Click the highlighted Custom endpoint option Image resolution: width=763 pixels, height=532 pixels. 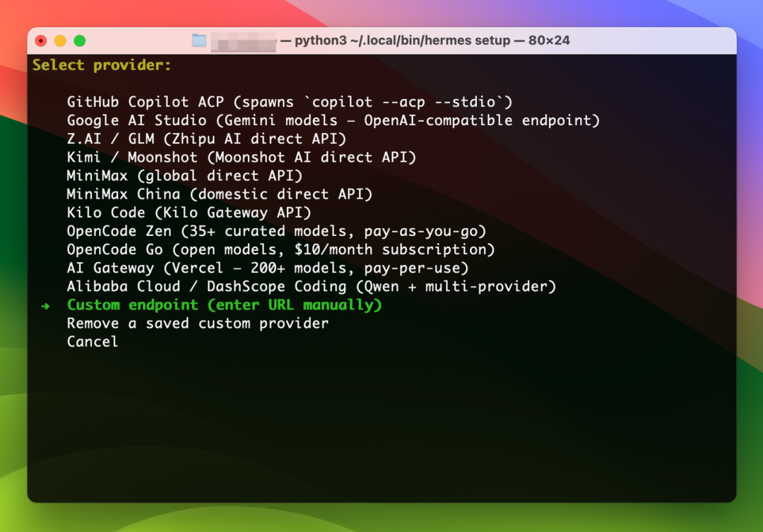click(225, 305)
